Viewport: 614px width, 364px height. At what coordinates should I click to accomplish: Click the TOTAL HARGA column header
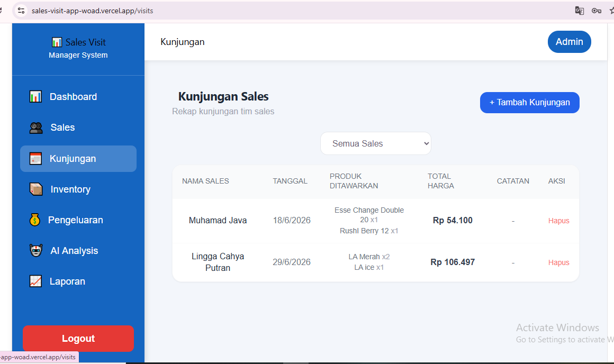[441, 181]
